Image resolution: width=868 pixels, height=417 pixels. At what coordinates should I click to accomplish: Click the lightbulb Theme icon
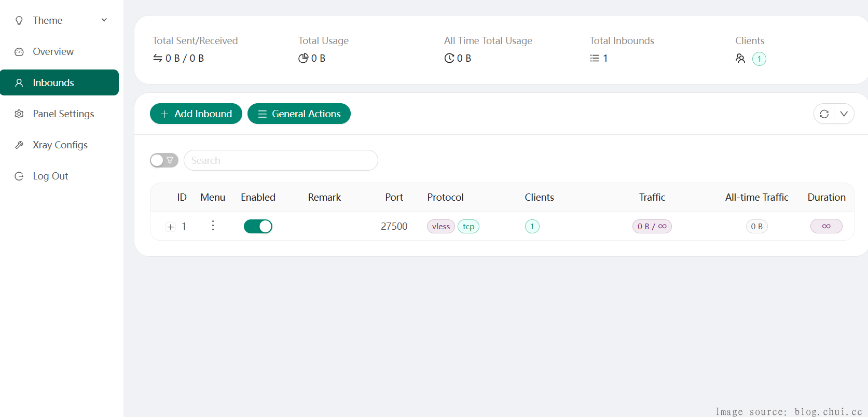(19, 21)
